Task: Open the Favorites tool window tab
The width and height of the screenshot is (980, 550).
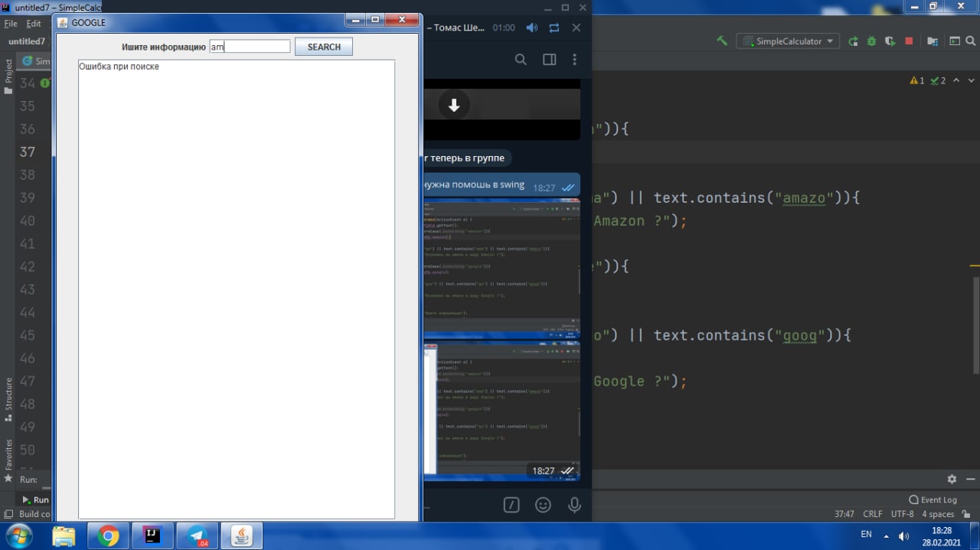Action: tap(8, 461)
